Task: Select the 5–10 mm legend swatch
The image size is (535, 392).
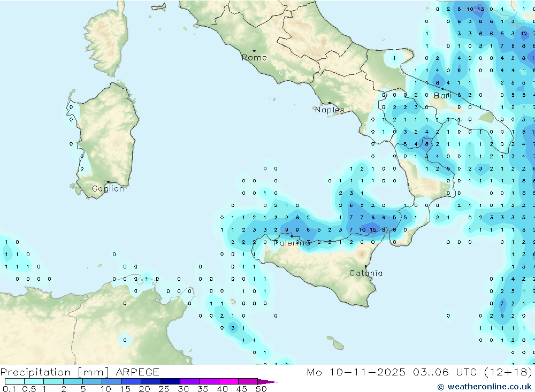Action: 93,381
